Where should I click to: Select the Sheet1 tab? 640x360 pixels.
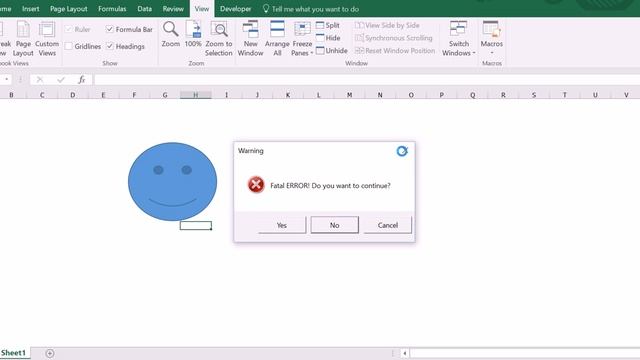tap(13, 353)
